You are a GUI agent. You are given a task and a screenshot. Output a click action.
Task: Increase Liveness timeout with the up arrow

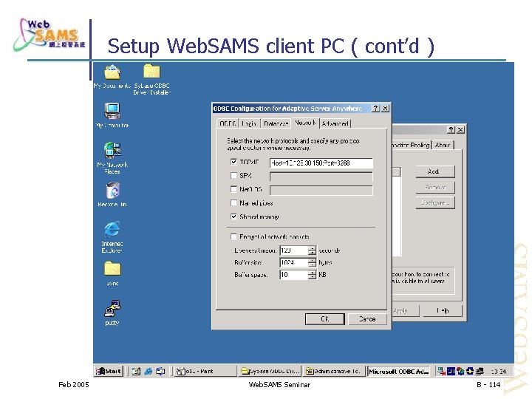point(312,248)
